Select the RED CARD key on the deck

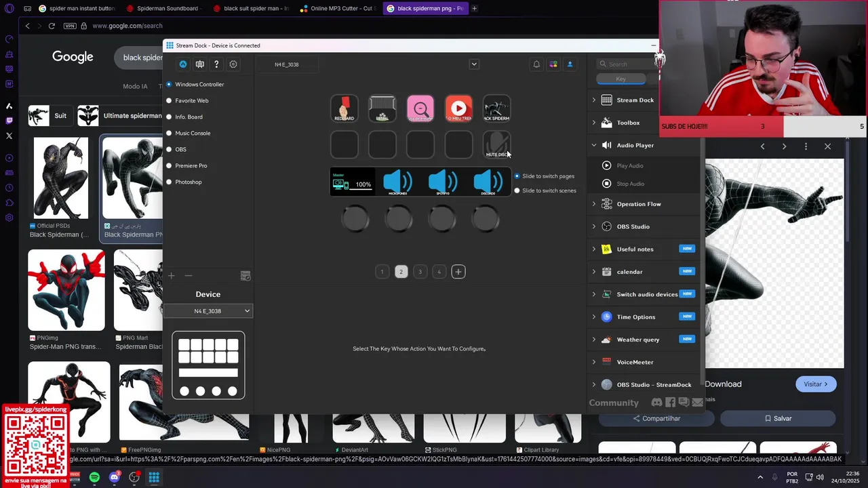pyautogui.click(x=344, y=108)
